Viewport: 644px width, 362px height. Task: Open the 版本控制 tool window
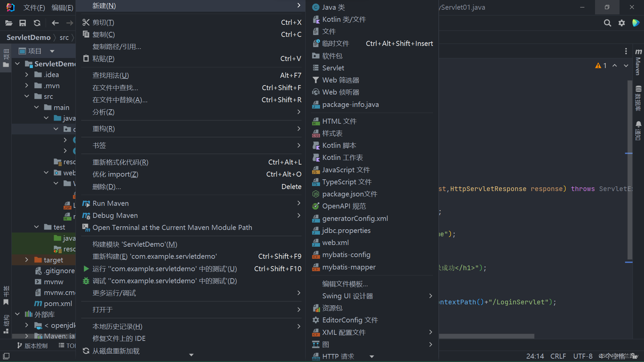tap(32, 346)
